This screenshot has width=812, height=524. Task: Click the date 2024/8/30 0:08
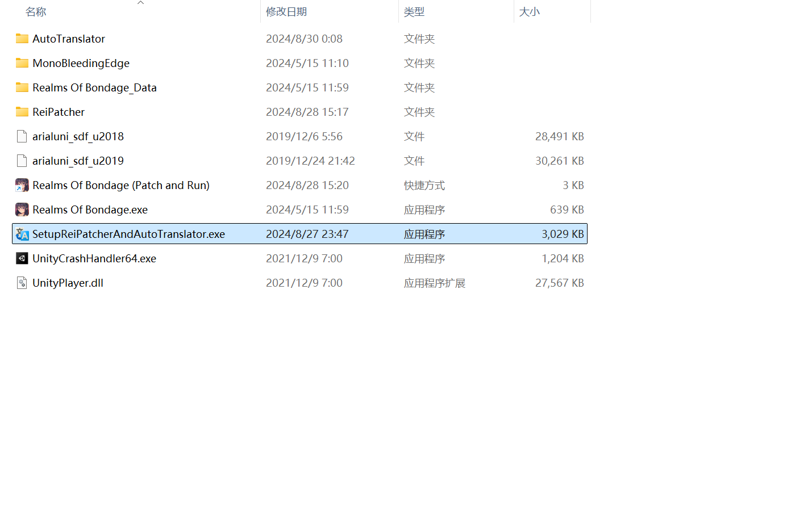point(305,39)
